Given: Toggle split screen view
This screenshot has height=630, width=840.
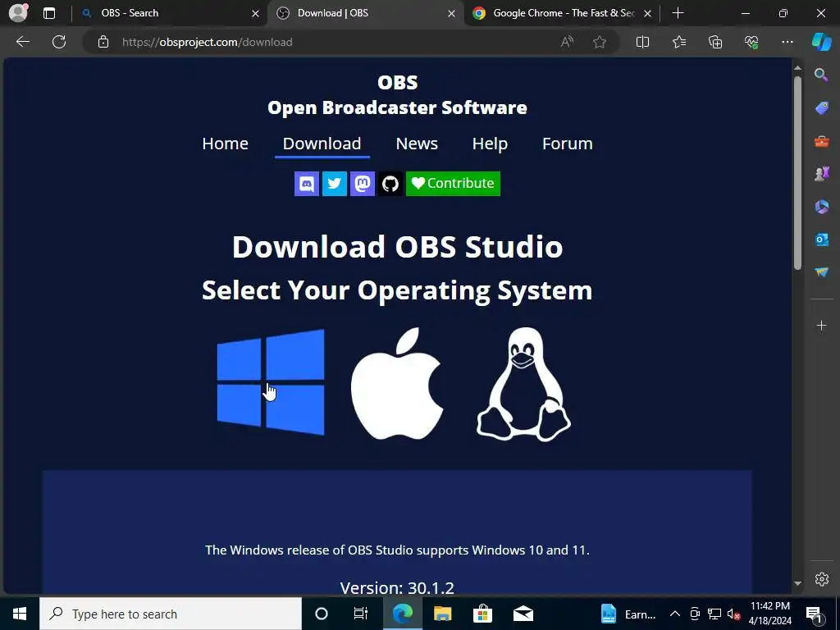Looking at the screenshot, I should click(x=642, y=42).
